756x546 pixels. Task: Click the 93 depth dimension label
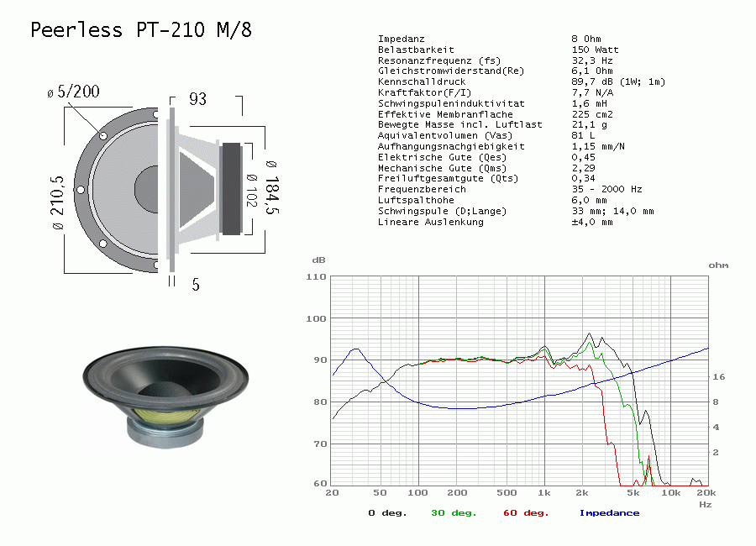(x=197, y=99)
